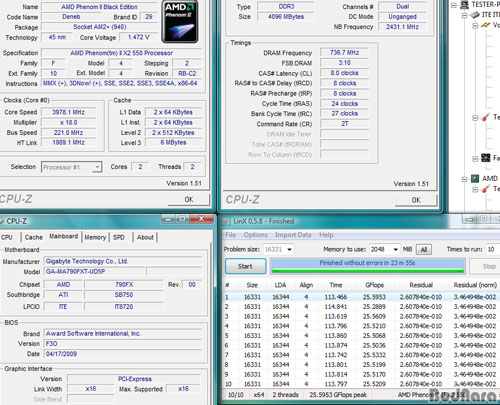Image resolution: width=500 pixels, height=405 pixels.
Task: Click the thermometer icon under the AMD node
Action: [486, 189]
